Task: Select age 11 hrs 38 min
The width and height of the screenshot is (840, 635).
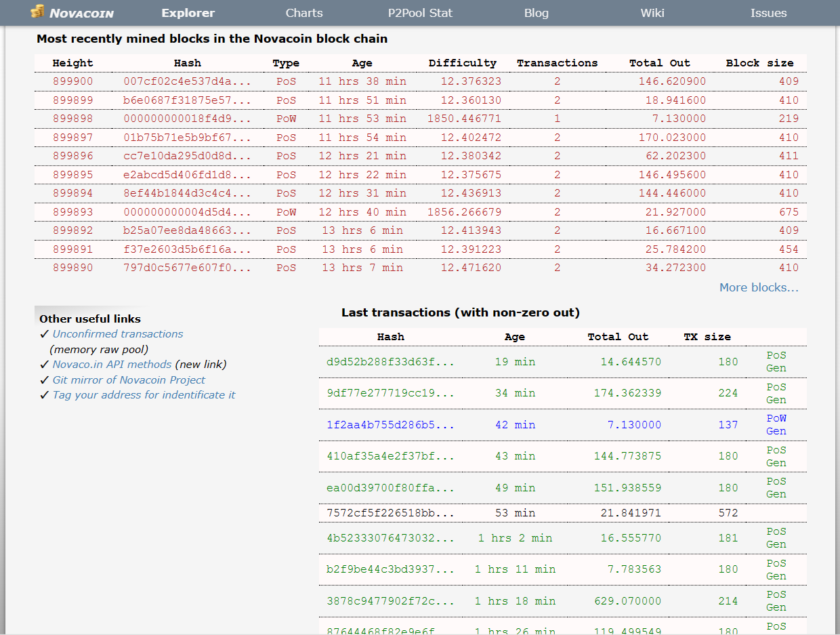Action: (x=362, y=81)
